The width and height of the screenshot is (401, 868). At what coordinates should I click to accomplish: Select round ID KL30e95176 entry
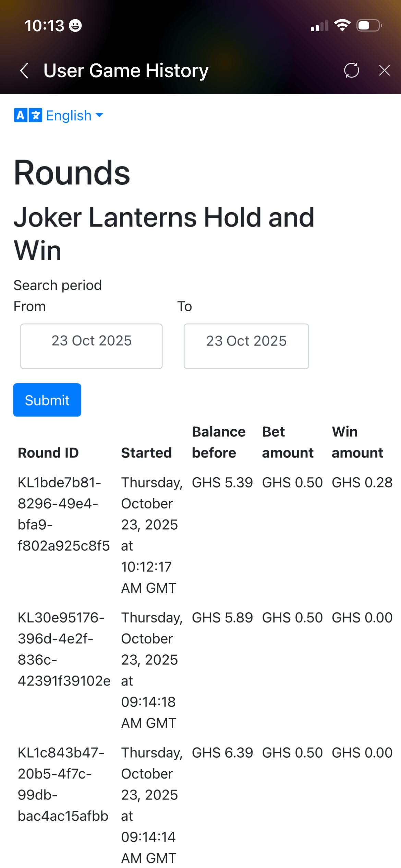click(64, 649)
